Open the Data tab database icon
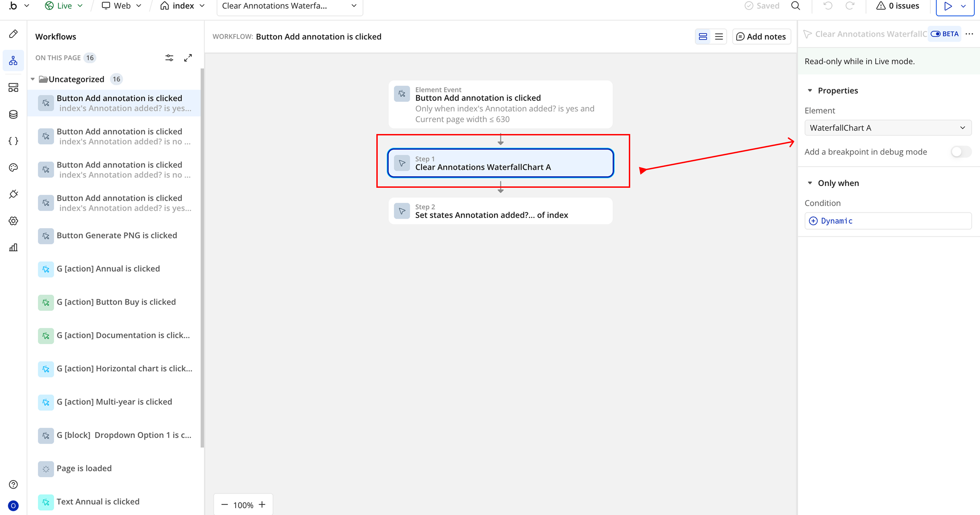The image size is (980, 515). tap(13, 114)
